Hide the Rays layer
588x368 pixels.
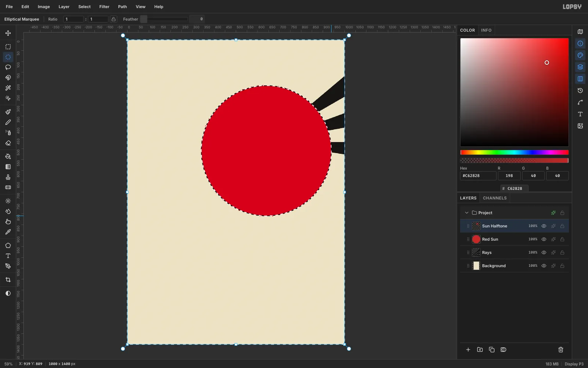(x=544, y=252)
